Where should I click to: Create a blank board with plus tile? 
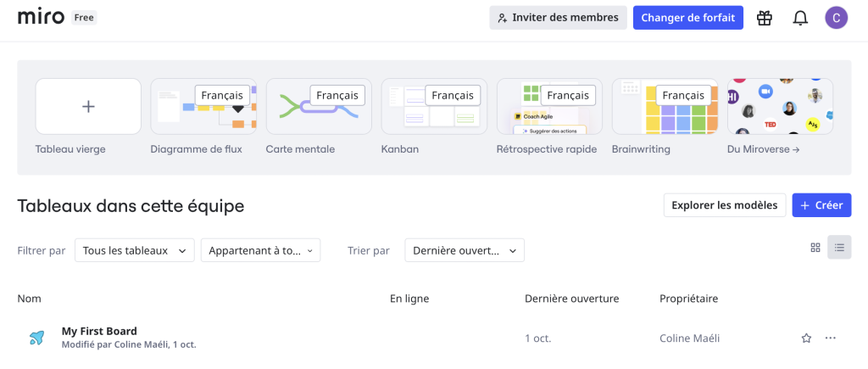click(x=88, y=107)
